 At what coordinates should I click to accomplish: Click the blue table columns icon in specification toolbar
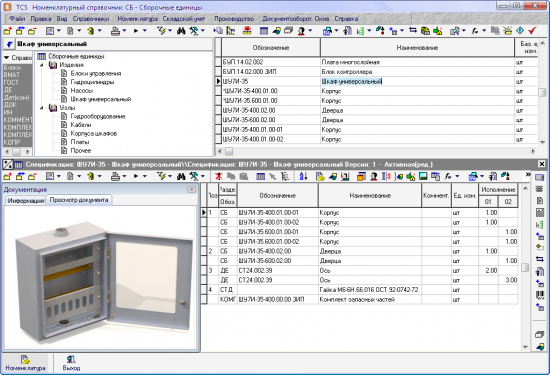pyautogui.click(x=260, y=176)
